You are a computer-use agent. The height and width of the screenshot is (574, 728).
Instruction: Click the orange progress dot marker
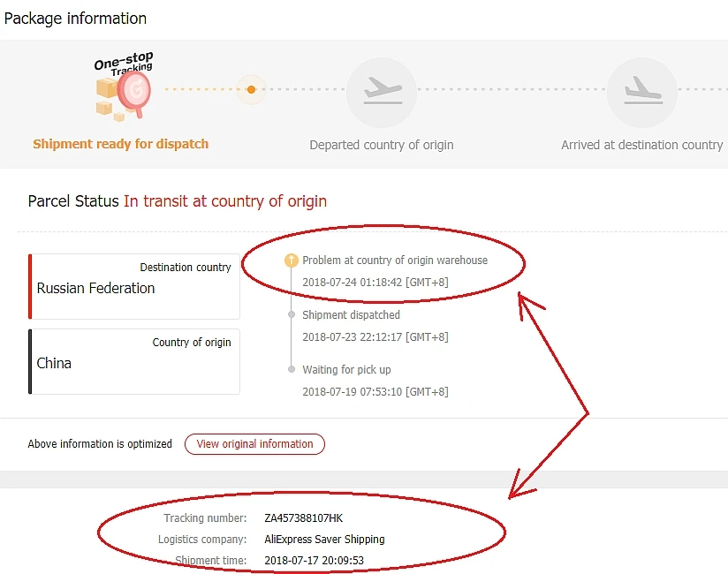pyautogui.click(x=252, y=89)
